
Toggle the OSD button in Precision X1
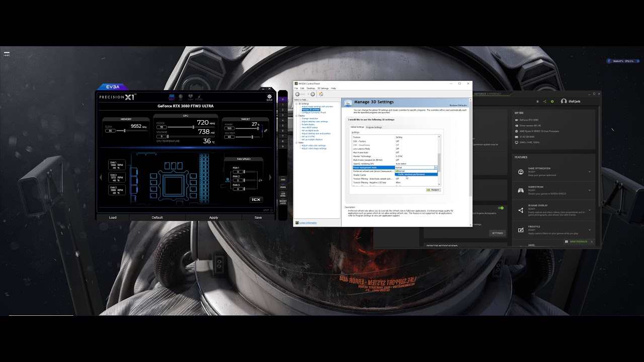tap(283, 179)
